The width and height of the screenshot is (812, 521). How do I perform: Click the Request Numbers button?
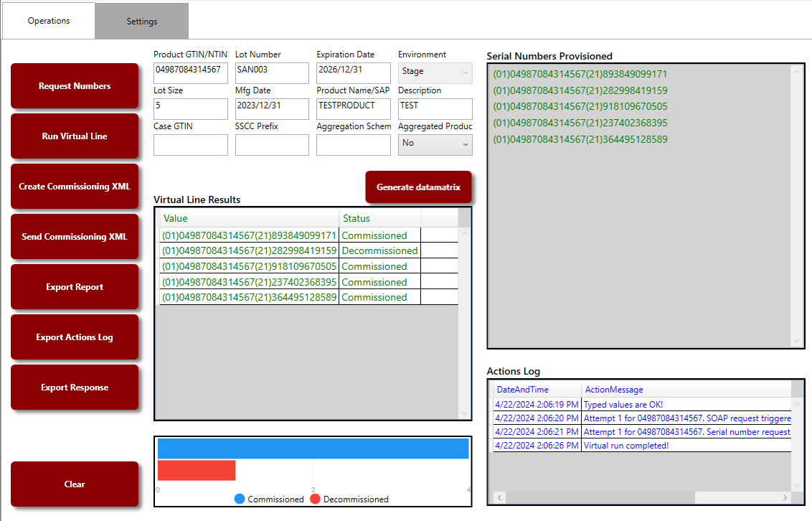(75, 86)
